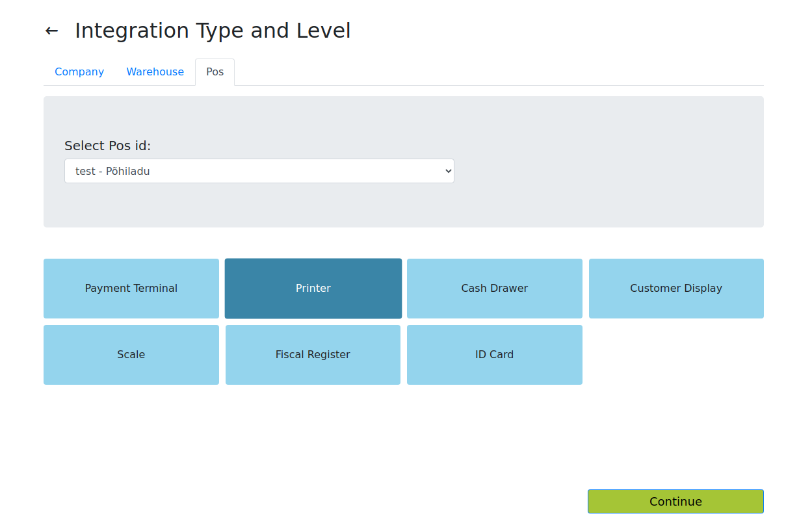
Task: Switch to the Warehouse tab
Action: click(155, 72)
